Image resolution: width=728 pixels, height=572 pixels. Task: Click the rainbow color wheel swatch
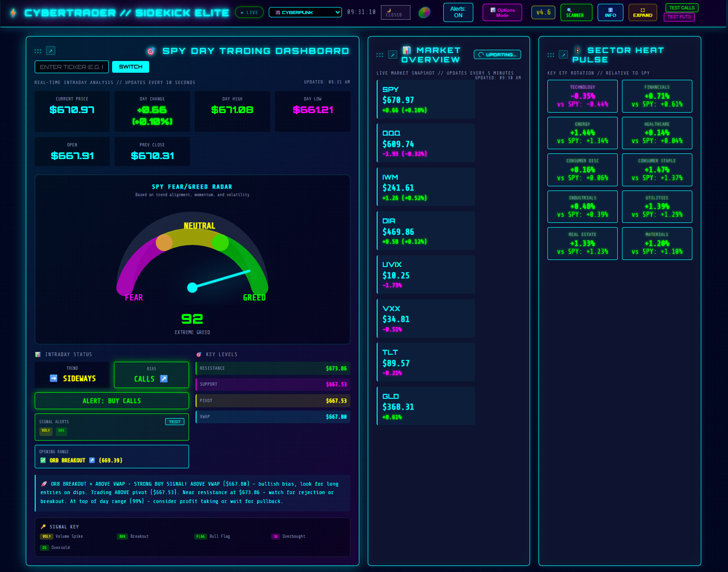[x=424, y=13]
